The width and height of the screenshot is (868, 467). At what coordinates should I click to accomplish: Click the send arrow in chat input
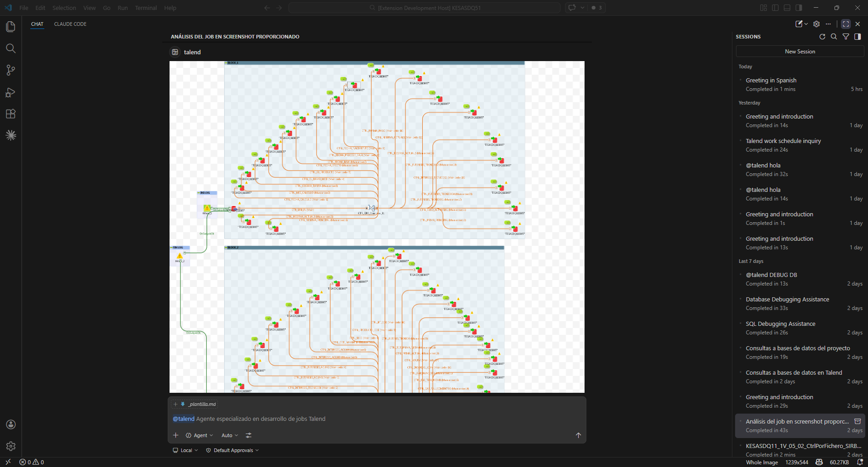[578, 435]
